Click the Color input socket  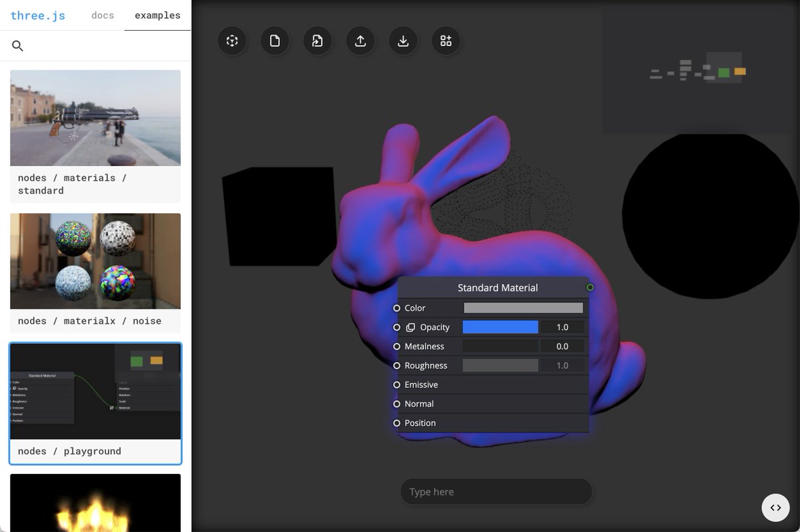[397, 308]
